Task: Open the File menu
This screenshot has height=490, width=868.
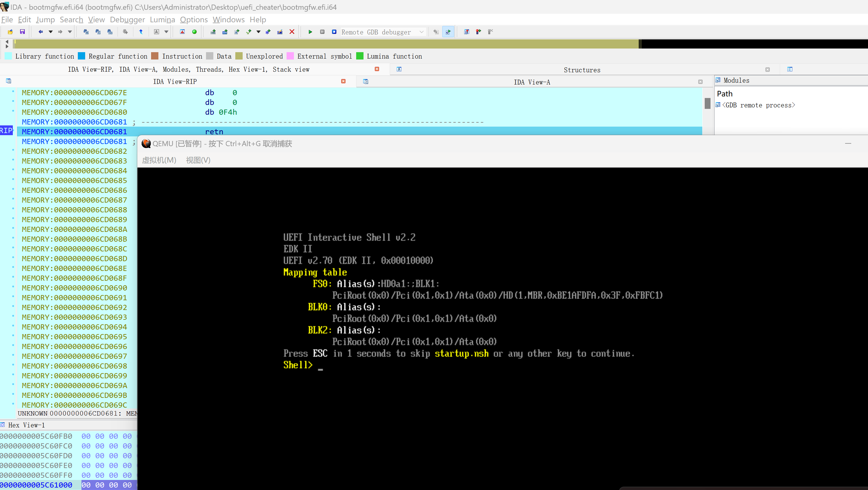Action: [7, 20]
